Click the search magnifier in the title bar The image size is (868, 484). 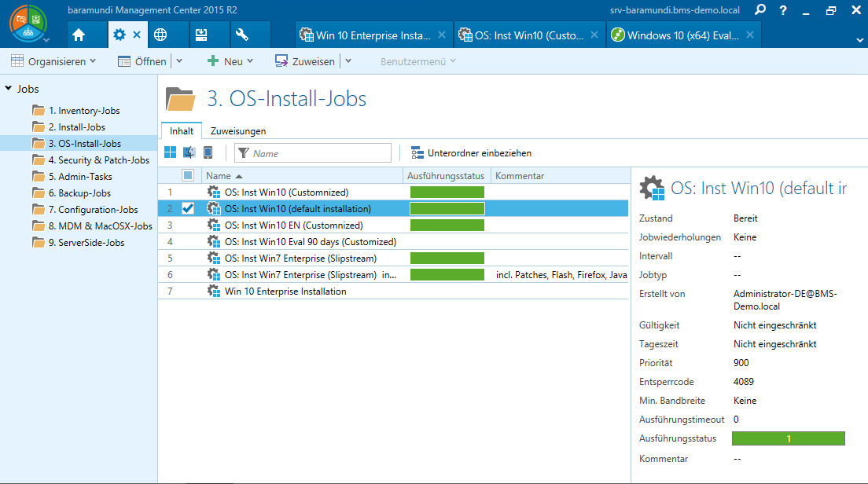759,11
